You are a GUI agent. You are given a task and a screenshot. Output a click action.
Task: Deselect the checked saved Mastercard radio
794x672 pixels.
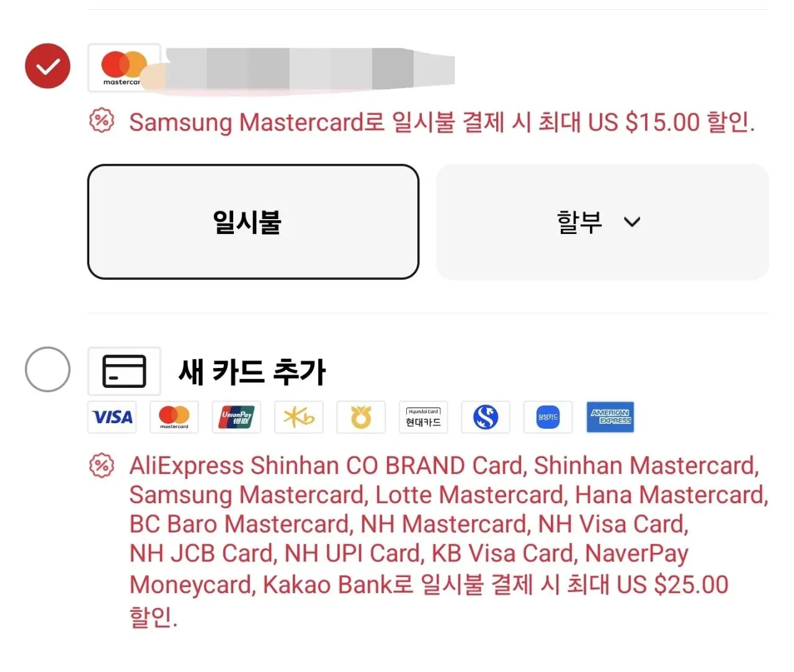coord(48,66)
